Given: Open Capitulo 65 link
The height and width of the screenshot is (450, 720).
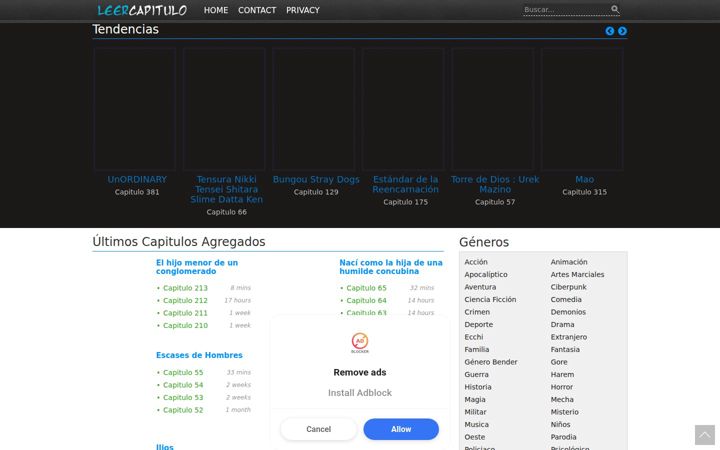Looking at the screenshot, I should pos(366,288).
